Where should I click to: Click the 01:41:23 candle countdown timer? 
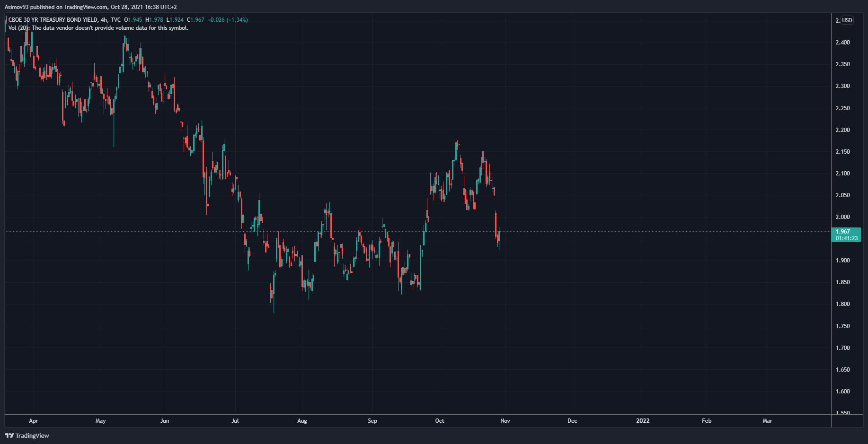tap(846, 238)
